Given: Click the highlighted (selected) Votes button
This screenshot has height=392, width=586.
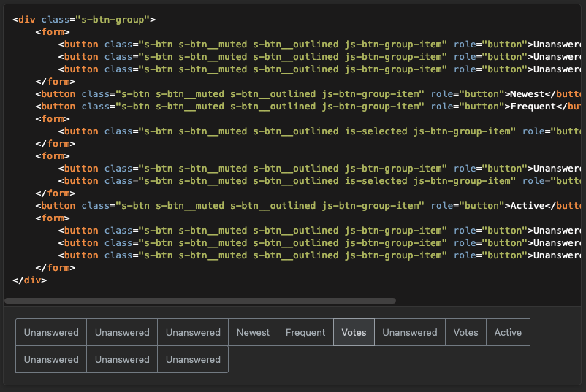Looking at the screenshot, I should coord(354,332).
